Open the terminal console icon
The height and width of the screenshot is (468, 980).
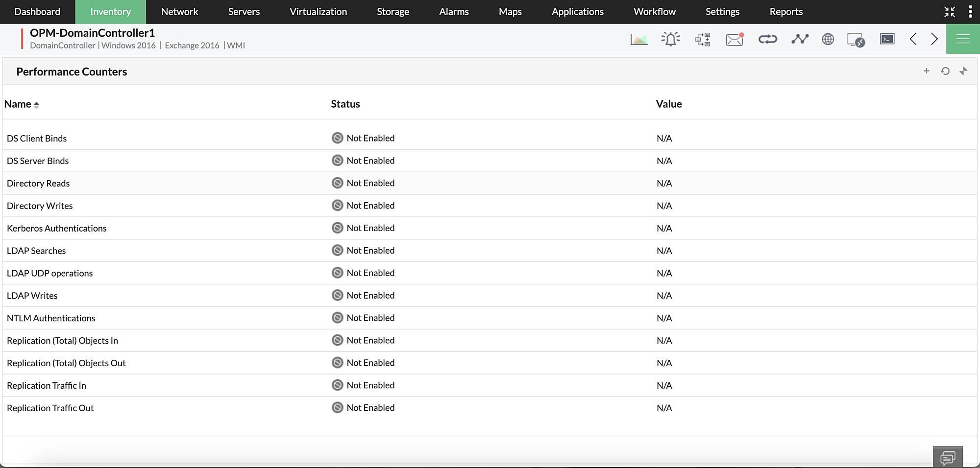point(887,39)
